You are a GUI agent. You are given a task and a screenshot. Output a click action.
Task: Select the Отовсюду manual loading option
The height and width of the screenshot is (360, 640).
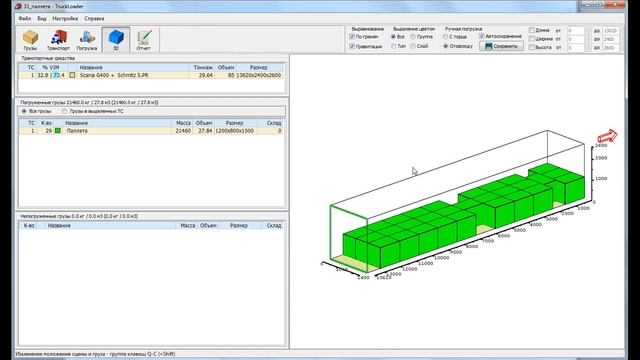coord(445,46)
